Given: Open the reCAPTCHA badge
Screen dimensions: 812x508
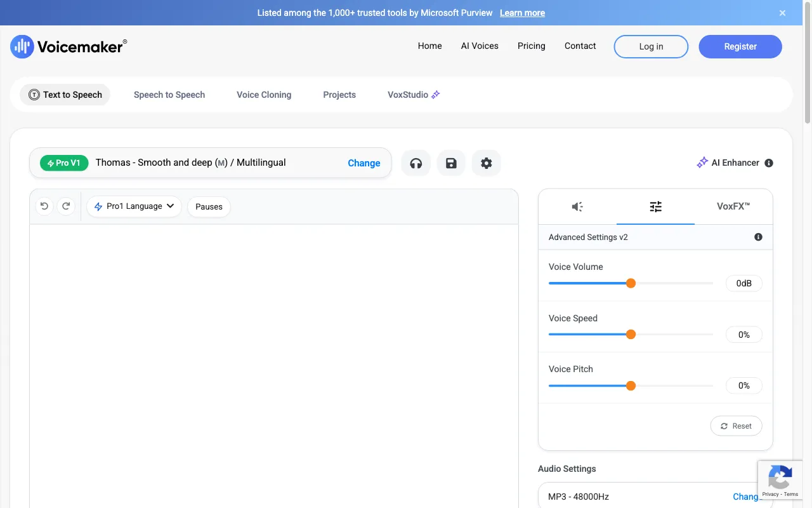Looking at the screenshot, I should pos(780,479).
